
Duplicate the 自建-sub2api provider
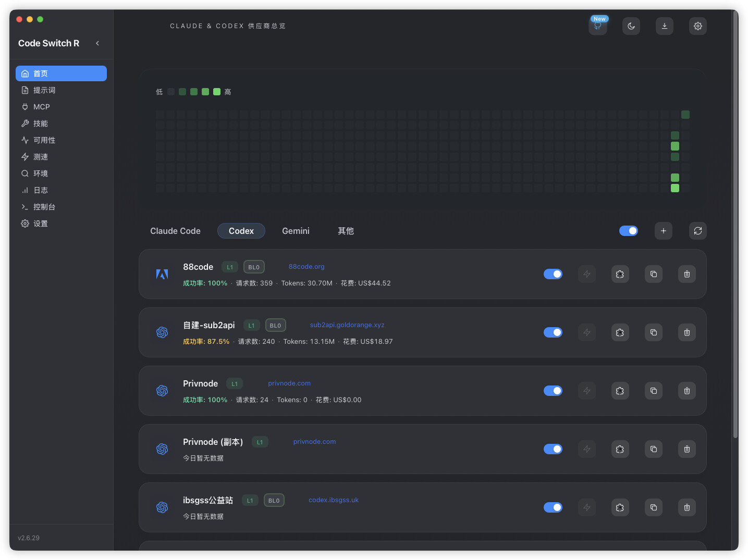pyautogui.click(x=654, y=332)
